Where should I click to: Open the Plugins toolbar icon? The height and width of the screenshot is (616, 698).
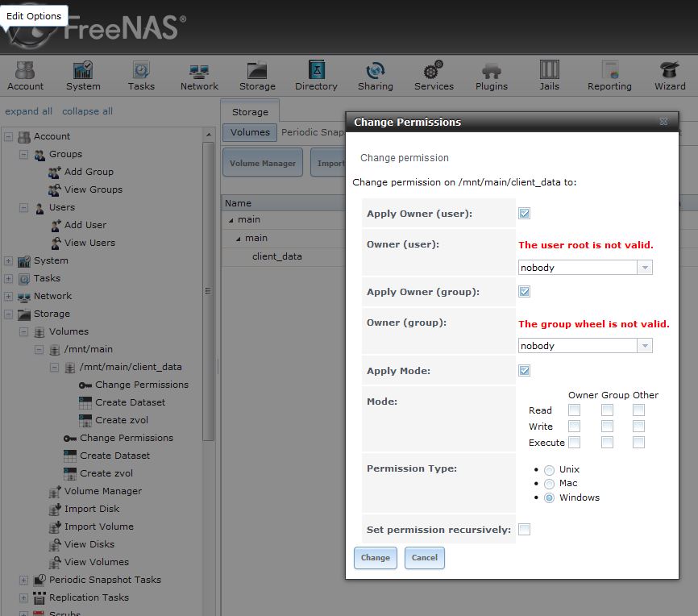click(492, 71)
